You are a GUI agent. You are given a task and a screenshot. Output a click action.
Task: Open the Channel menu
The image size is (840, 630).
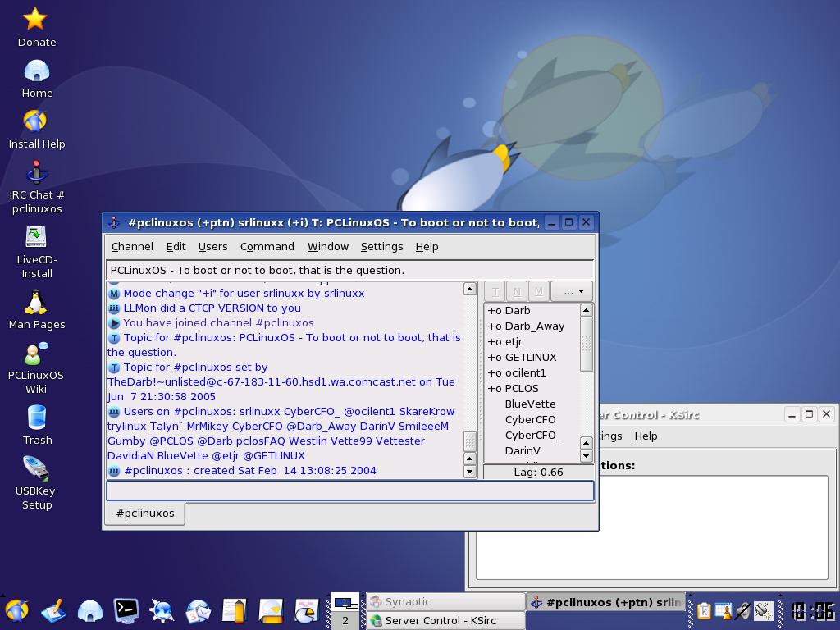[132, 246]
